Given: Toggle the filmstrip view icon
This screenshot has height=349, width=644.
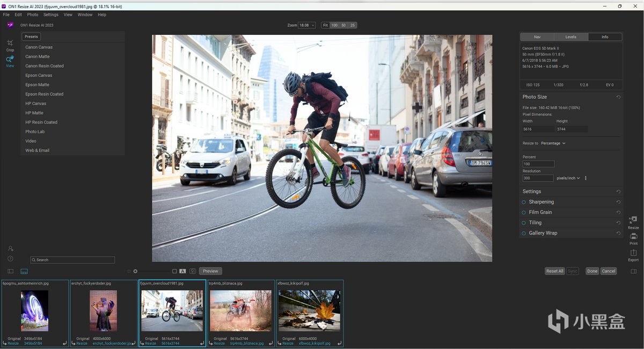Looking at the screenshot, I should 24,271.
